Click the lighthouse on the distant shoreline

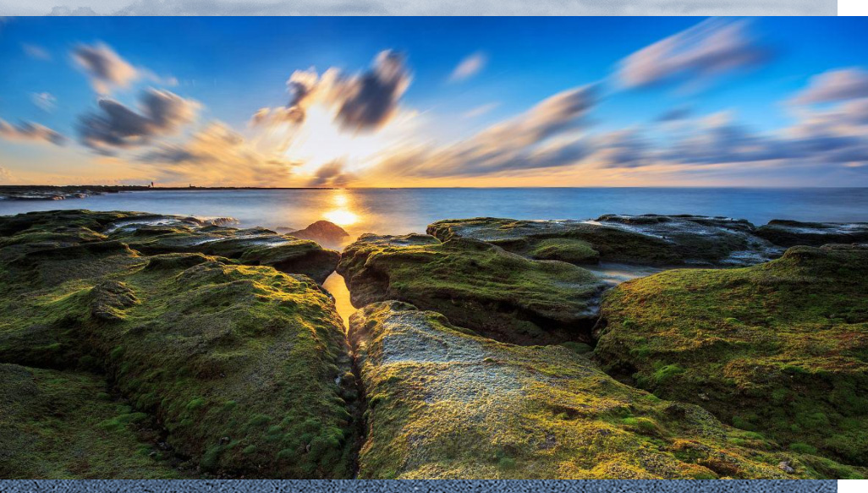(152, 184)
